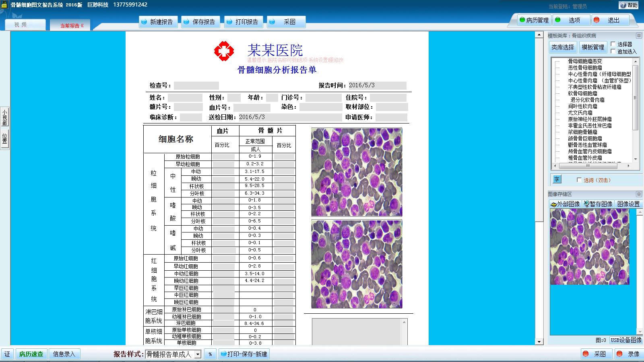The image size is (644, 362).
Task: Click the 采图 capture button in top toolbar
Action: pyautogui.click(x=286, y=22)
